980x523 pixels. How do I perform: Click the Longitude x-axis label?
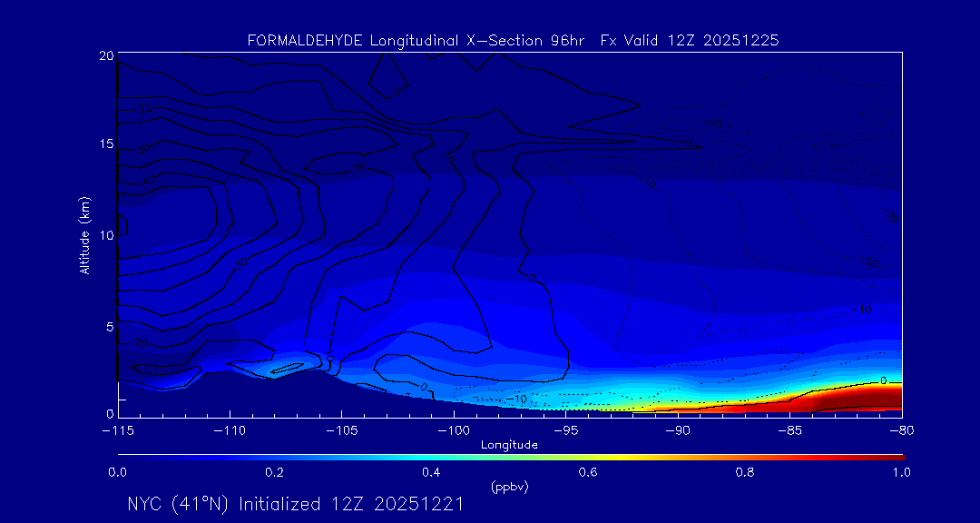tap(509, 445)
